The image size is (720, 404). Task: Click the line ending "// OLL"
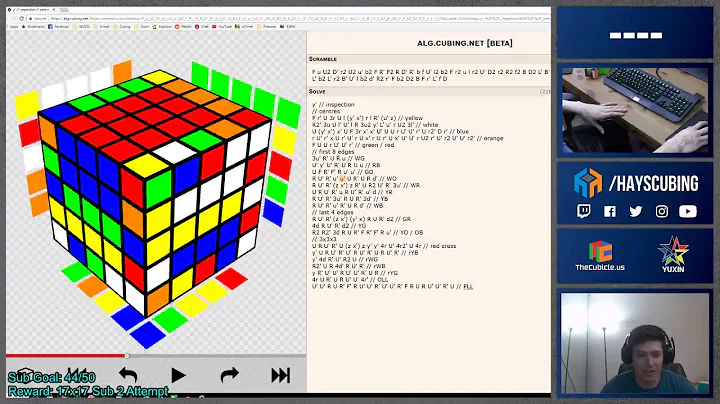click(350, 279)
